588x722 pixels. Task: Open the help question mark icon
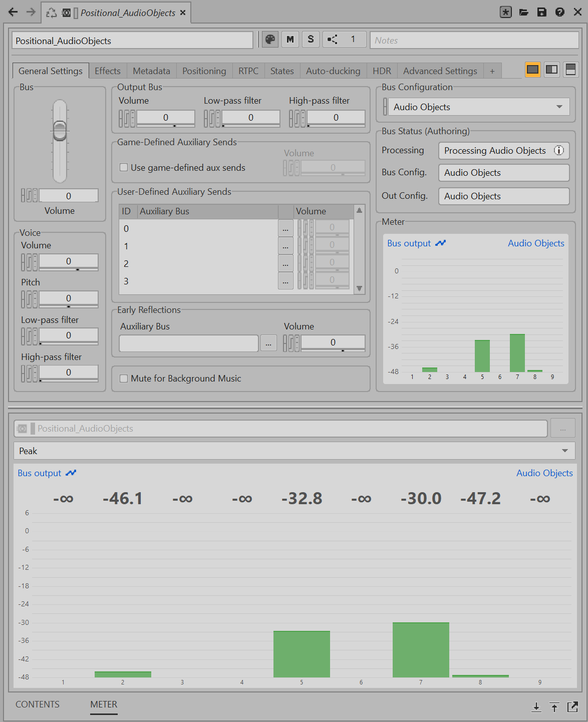point(560,13)
